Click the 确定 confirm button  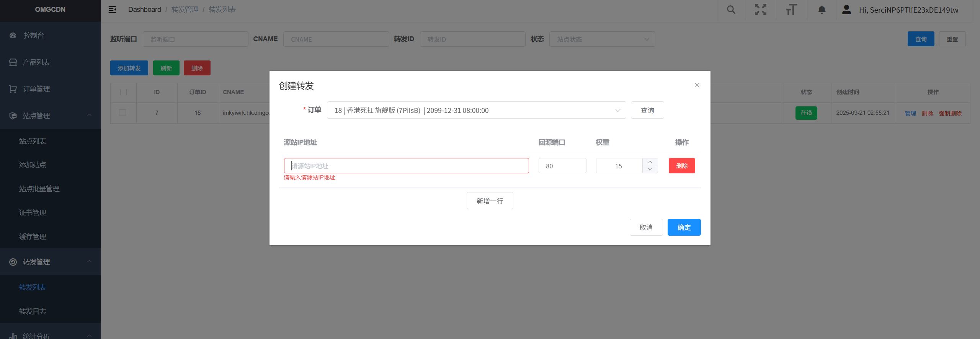684,228
